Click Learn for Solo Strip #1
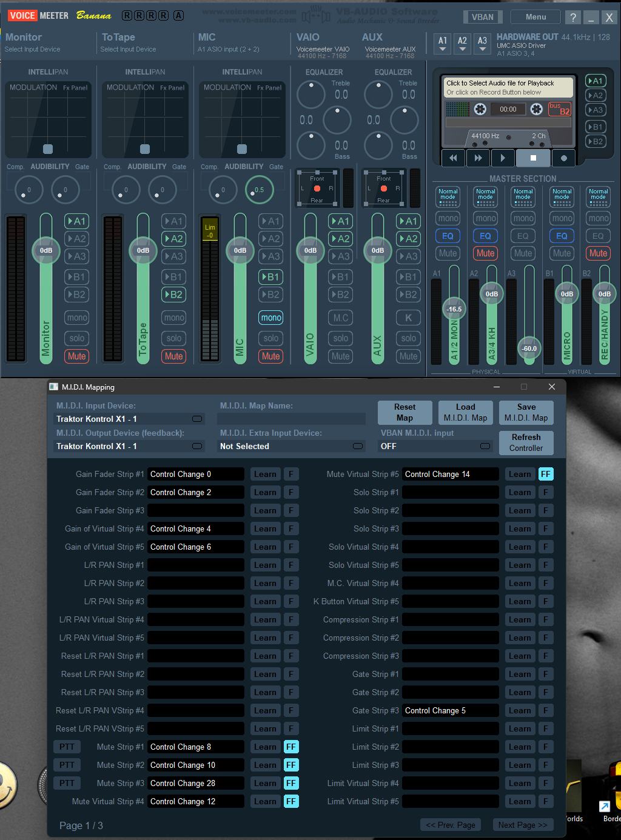This screenshot has width=621, height=840. pos(520,492)
